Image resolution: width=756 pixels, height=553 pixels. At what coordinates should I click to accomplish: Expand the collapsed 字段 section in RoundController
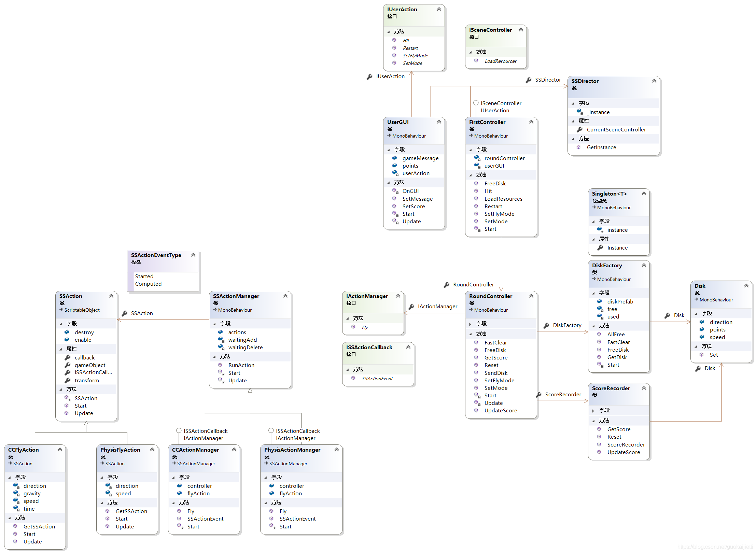[x=470, y=324]
